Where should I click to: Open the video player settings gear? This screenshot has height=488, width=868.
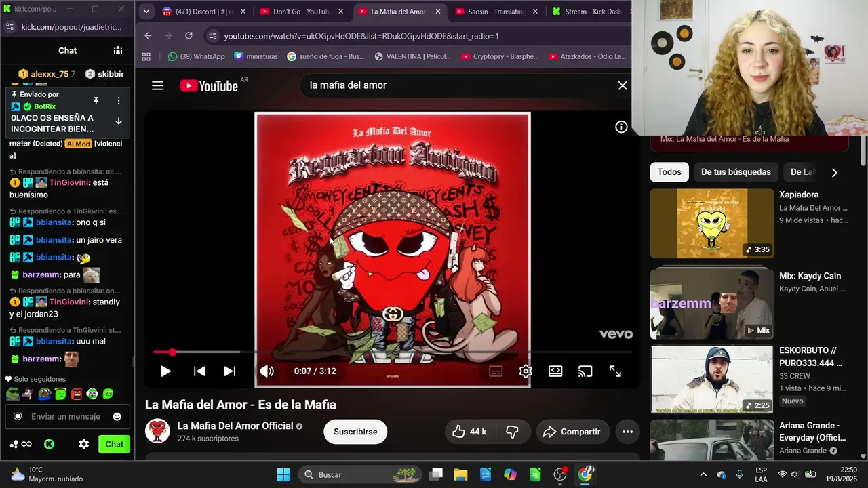(x=526, y=371)
